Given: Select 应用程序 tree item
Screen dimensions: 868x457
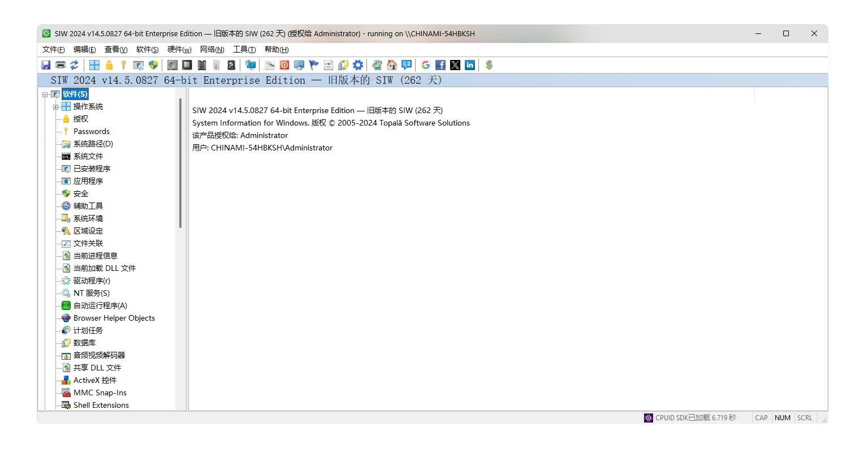Looking at the screenshot, I should 88,181.
